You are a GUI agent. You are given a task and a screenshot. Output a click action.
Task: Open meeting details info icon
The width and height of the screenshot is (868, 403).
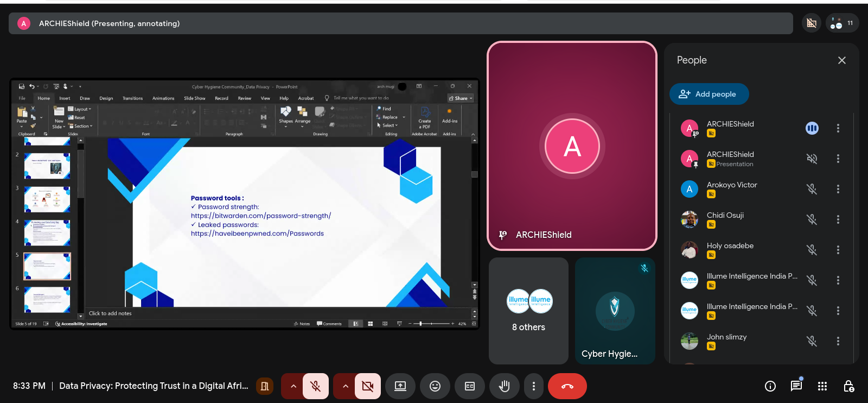coord(770,386)
